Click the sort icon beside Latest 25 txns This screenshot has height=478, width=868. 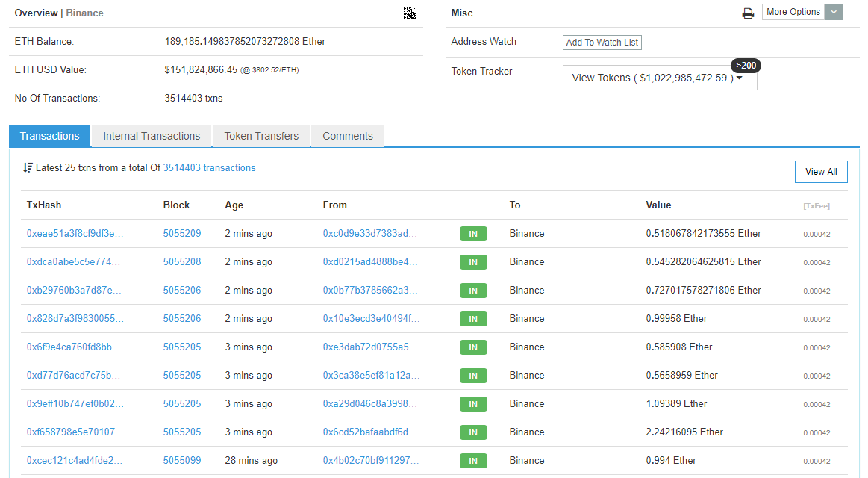[x=28, y=167]
